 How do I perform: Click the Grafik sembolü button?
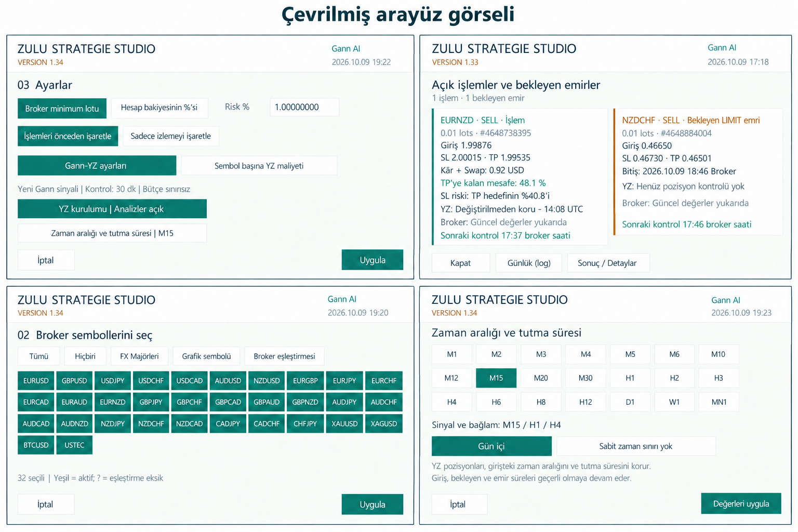(206, 356)
